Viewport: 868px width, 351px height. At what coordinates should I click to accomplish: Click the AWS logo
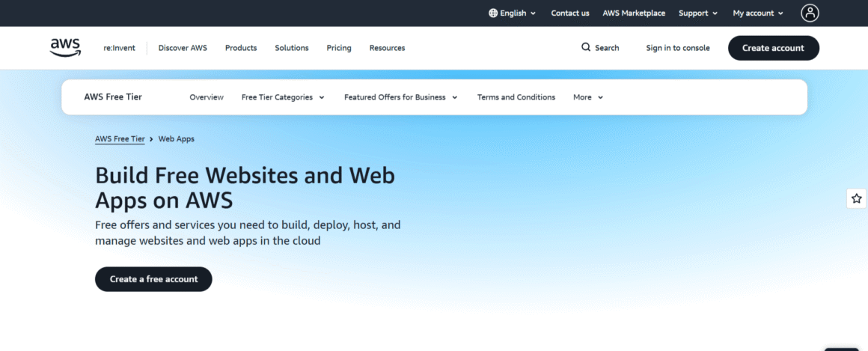pos(65,48)
